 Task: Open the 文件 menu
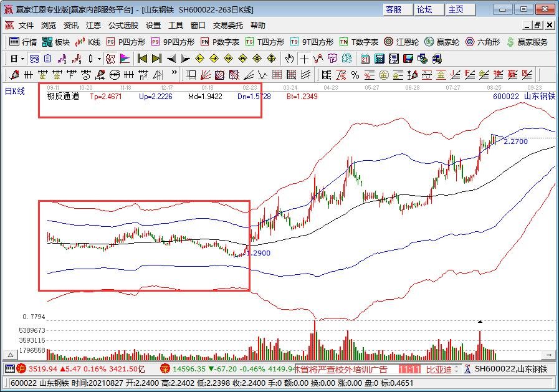pos(26,26)
